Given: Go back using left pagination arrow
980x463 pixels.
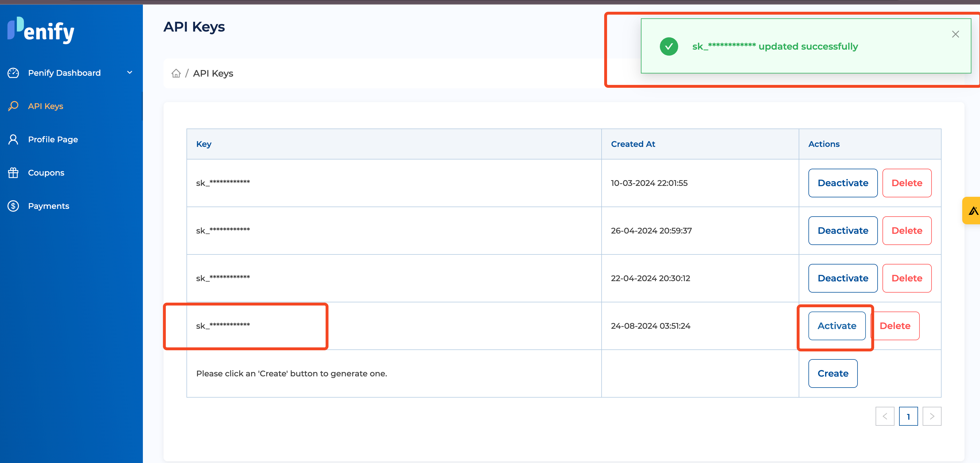Looking at the screenshot, I should coord(885,416).
